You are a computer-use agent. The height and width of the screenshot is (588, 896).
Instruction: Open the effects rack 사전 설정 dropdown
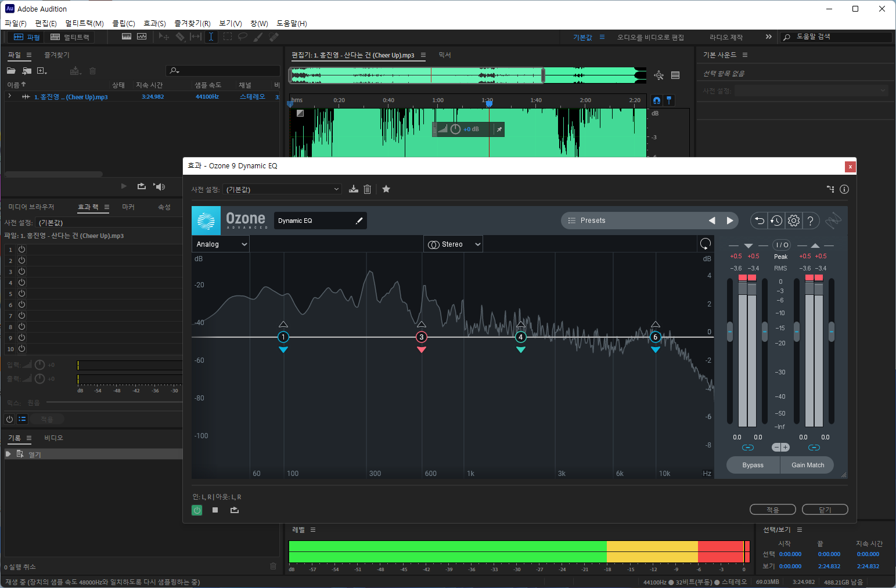click(109, 222)
